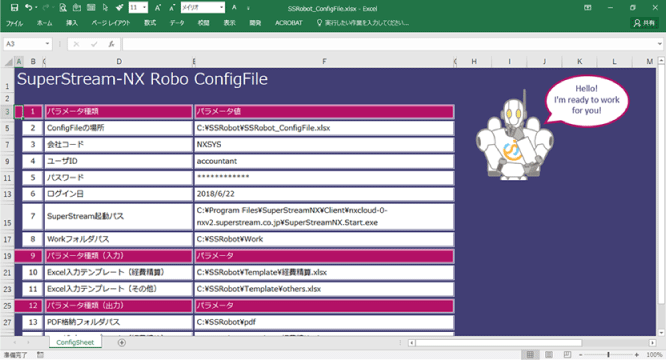Viewport: 666px width, 360px height.
Task: Click the New Sheet plus icon
Action: pos(121,343)
